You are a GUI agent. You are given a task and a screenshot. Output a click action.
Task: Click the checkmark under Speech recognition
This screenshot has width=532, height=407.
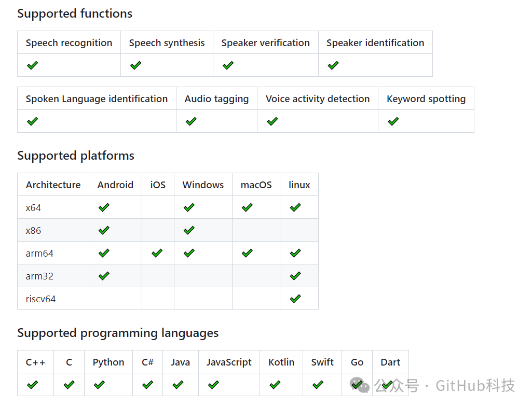[32, 65]
